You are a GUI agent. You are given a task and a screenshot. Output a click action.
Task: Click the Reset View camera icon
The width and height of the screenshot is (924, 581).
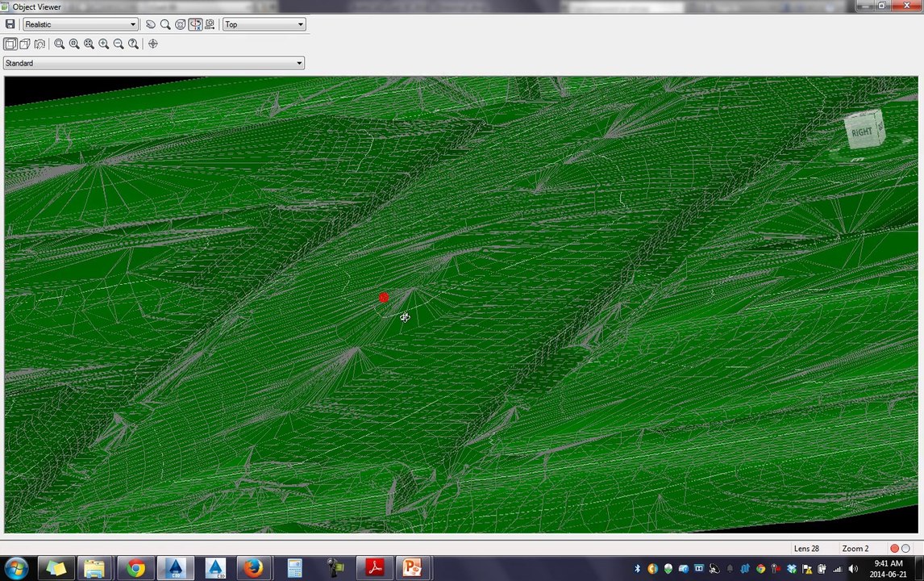[40, 44]
